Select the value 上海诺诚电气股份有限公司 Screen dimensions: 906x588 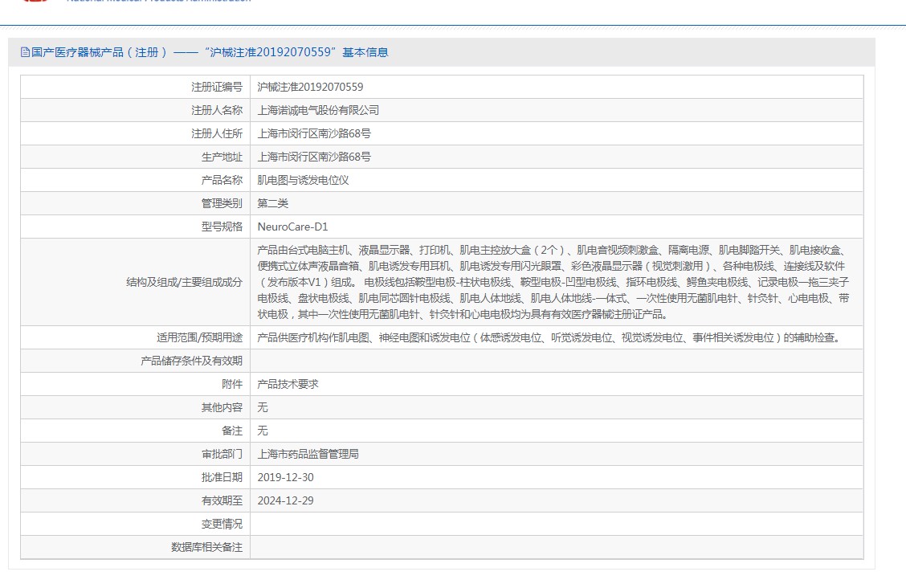coord(318,110)
